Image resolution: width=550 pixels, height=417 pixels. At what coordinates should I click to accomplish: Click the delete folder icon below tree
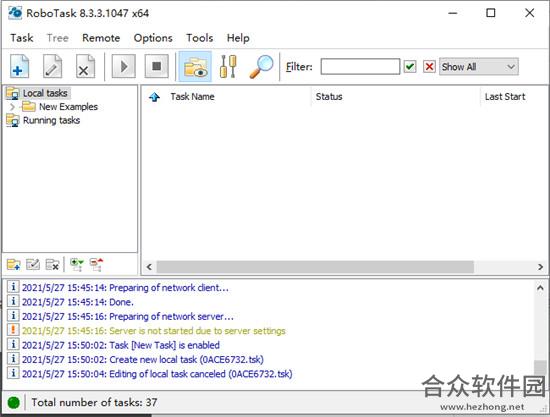[x=52, y=264]
